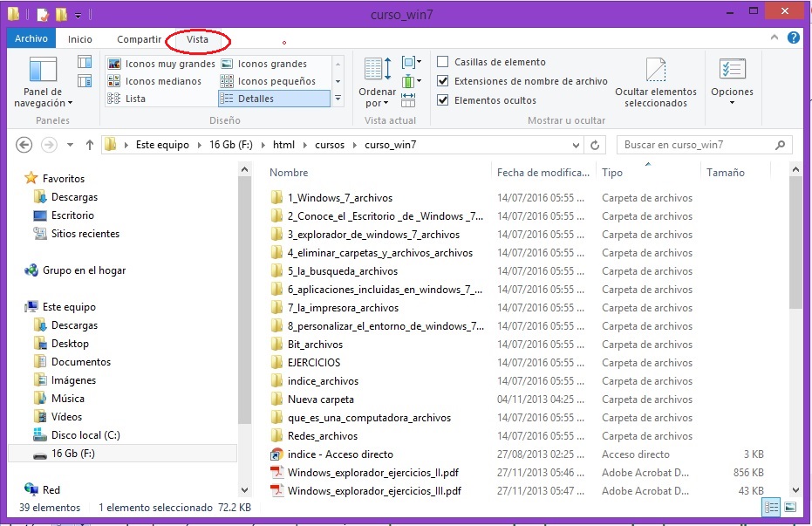
Task: Click the Opciones icon in ribbon
Action: (732, 71)
